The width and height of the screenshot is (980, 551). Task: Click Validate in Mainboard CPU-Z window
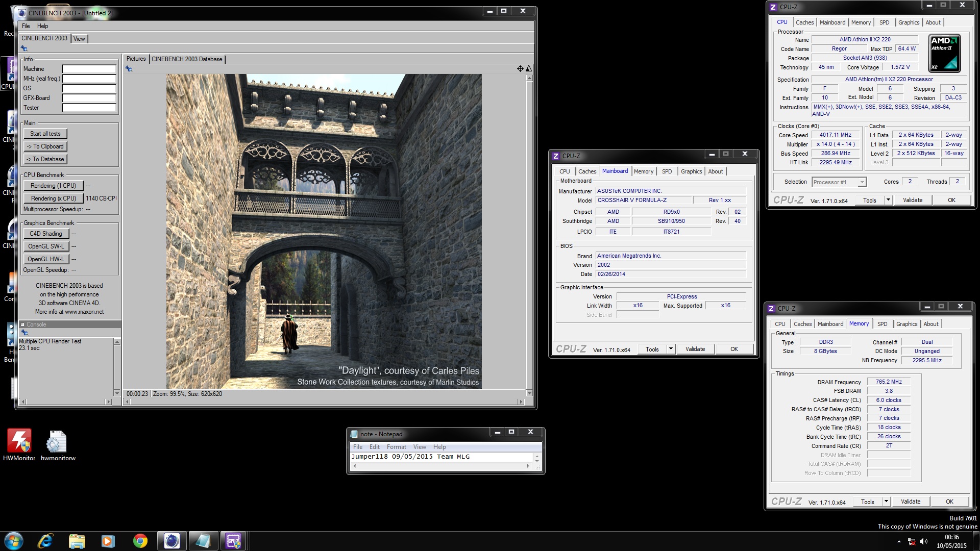pos(695,349)
